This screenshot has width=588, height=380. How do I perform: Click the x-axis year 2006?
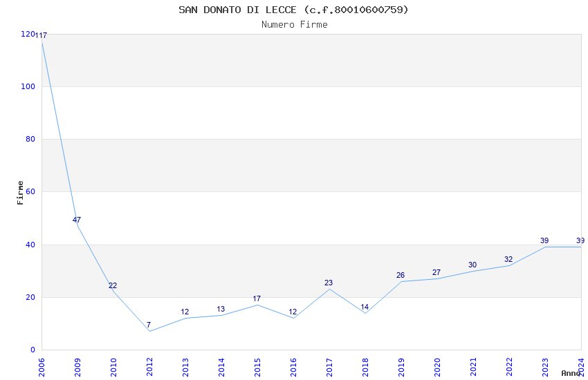(42, 368)
